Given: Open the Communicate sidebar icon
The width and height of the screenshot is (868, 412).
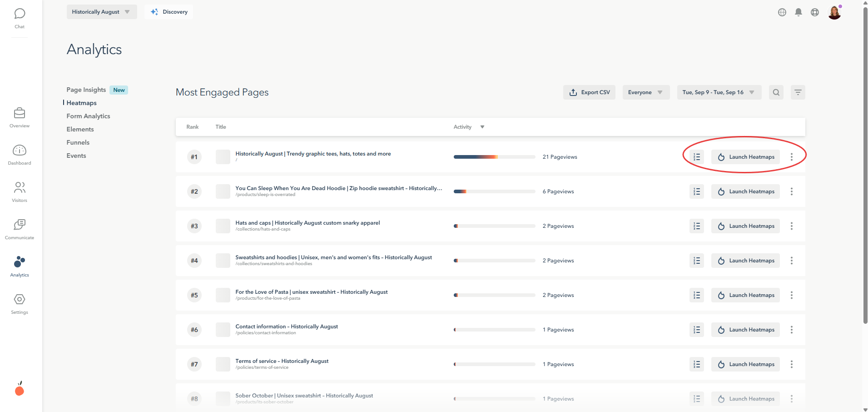Looking at the screenshot, I should (20, 229).
